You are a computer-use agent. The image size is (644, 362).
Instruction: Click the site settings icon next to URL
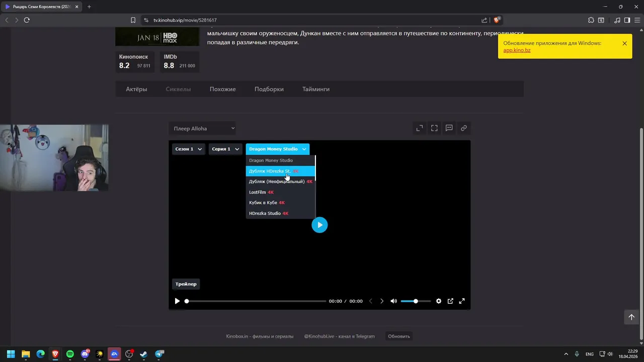coord(146,20)
